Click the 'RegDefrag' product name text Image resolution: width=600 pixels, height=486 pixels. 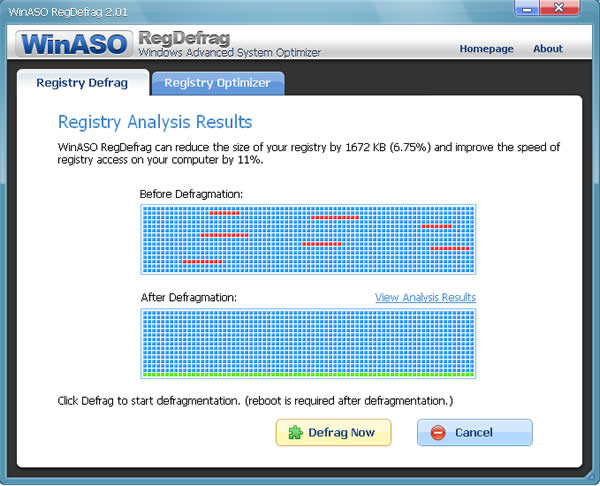[184, 38]
